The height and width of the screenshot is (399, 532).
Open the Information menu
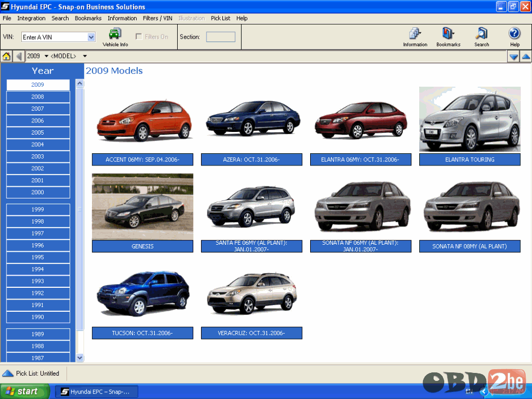[122, 18]
